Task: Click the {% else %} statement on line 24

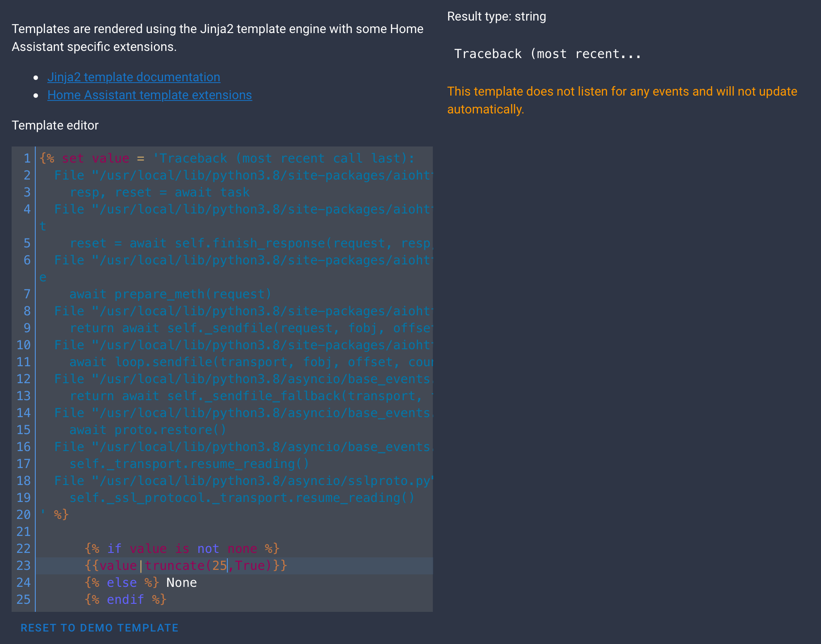Action: (121, 582)
